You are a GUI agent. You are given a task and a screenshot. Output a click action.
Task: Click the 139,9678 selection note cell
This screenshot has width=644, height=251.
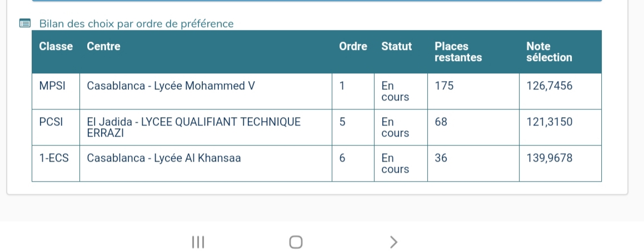click(x=560, y=163)
